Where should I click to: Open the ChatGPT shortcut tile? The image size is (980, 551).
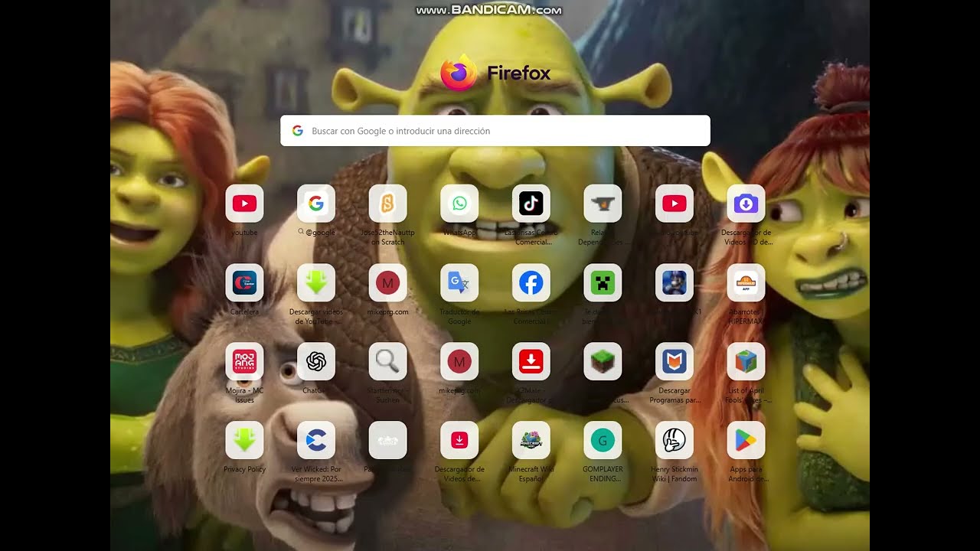coord(316,361)
